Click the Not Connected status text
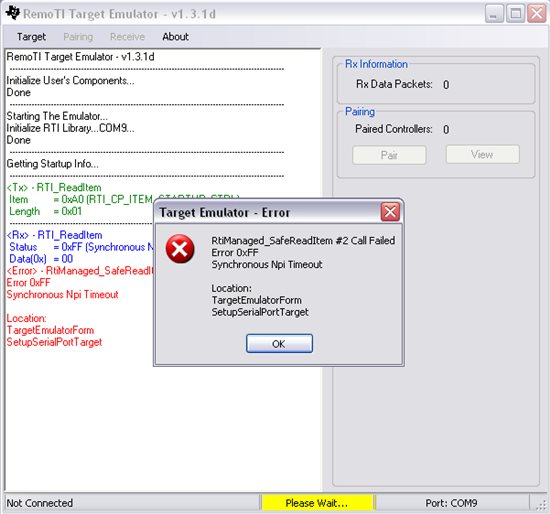This screenshot has width=550, height=514. click(40, 503)
